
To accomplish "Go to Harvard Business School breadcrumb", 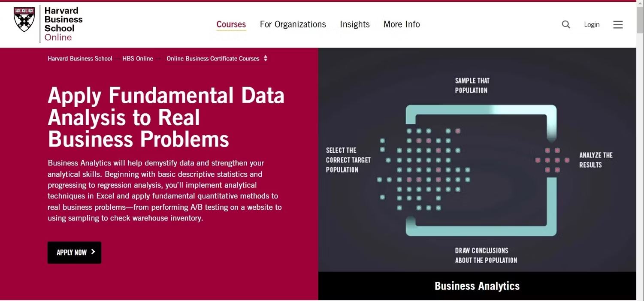I will point(80,59).
